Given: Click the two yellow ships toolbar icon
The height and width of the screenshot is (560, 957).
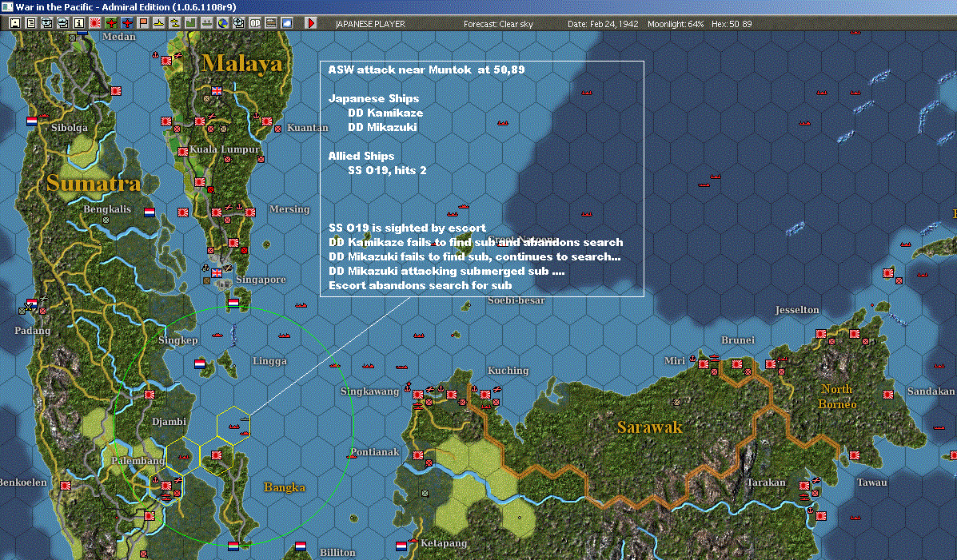Looking at the screenshot, I should click(x=174, y=23).
